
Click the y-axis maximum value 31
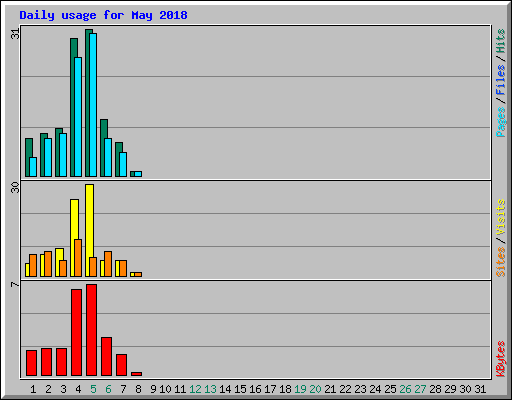(x=15, y=34)
